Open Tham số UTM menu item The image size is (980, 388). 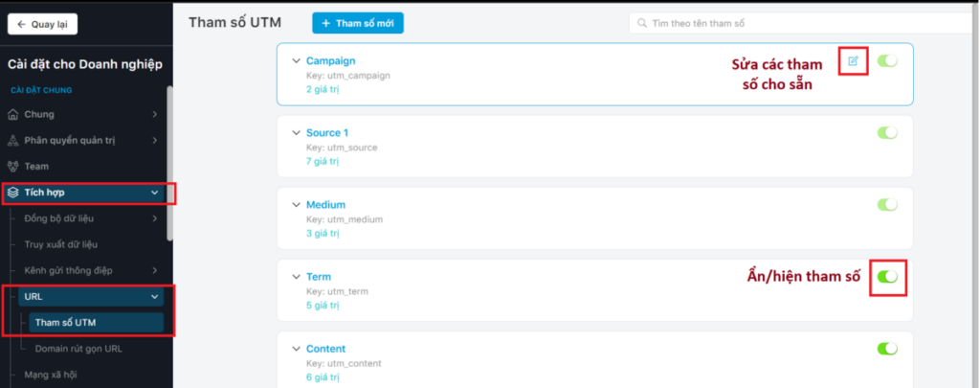point(95,322)
